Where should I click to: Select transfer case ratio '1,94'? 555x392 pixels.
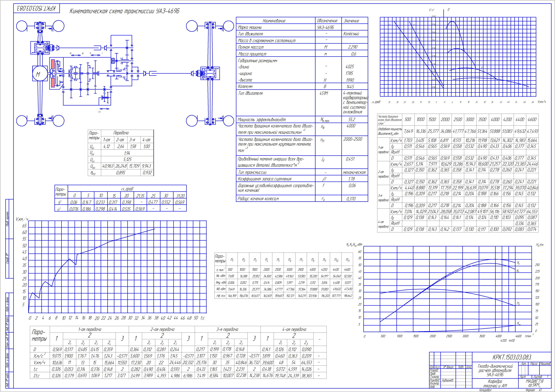127,153
